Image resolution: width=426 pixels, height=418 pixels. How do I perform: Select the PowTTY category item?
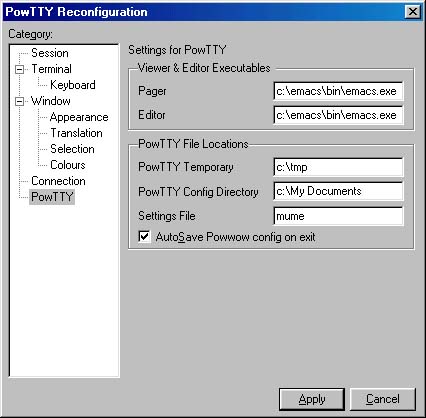click(52, 197)
